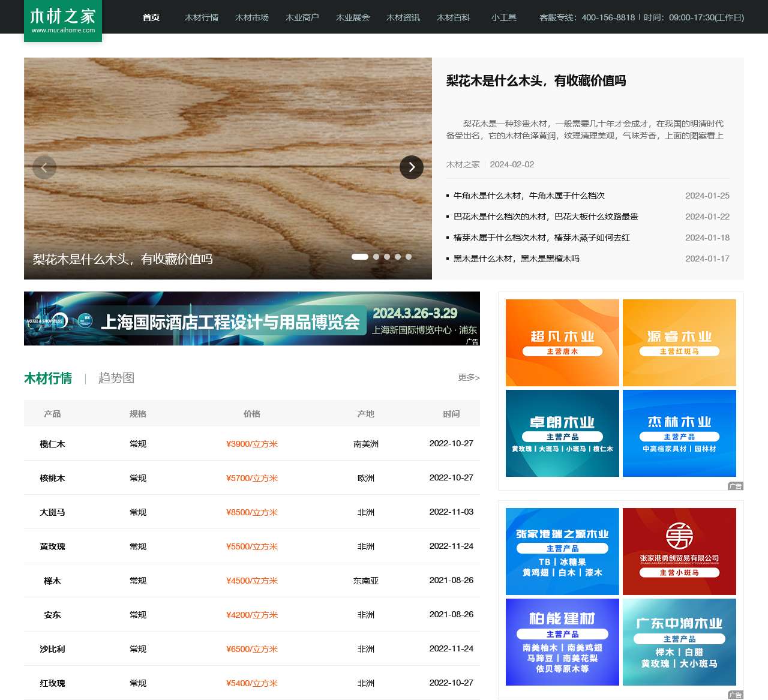Open the 超凡木业 ad tile
768x700 pixels.
click(562, 343)
